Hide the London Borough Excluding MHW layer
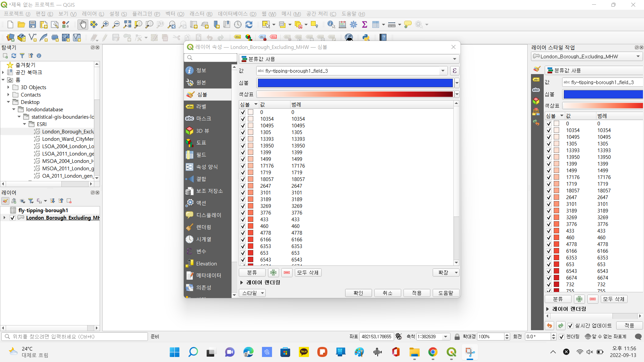Viewport: 644px width, 362px height. pyautogui.click(x=12, y=218)
